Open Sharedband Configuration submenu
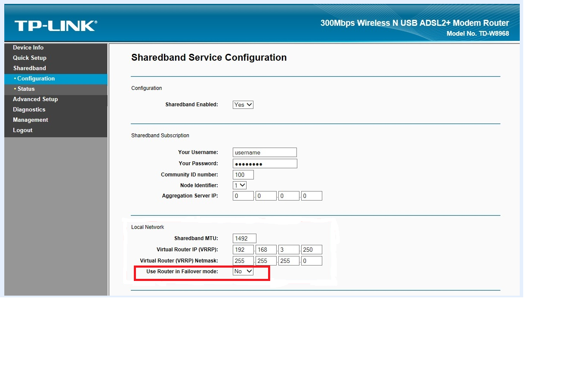The width and height of the screenshot is (580, 392). click(56, 79)
